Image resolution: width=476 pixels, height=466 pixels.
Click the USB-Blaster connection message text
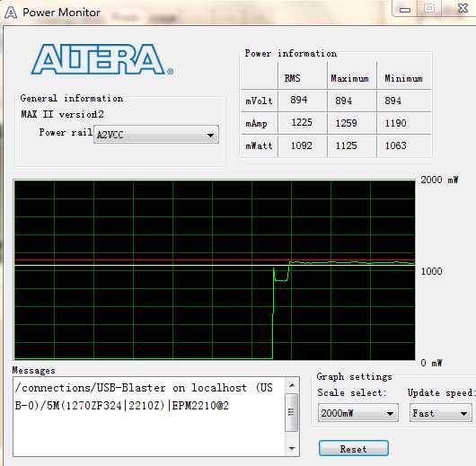pos(144,397)
